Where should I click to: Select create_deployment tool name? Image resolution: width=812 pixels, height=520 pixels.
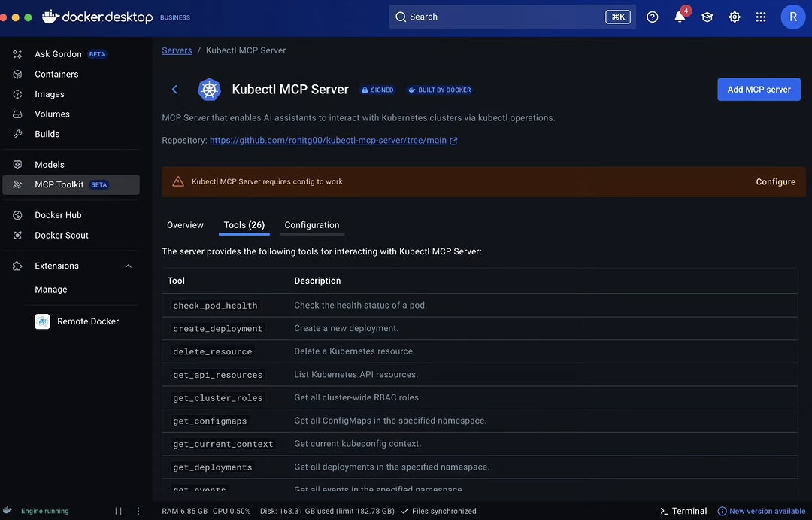(217, 329)
